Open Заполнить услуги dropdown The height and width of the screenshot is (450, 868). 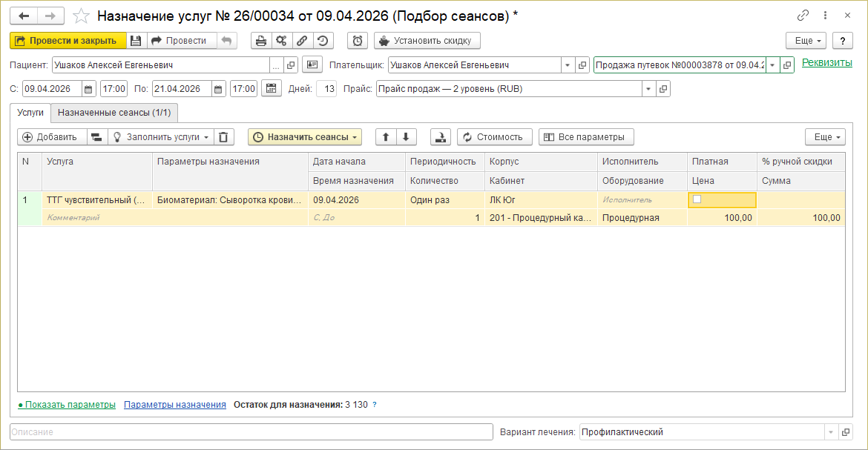(160, 136)
